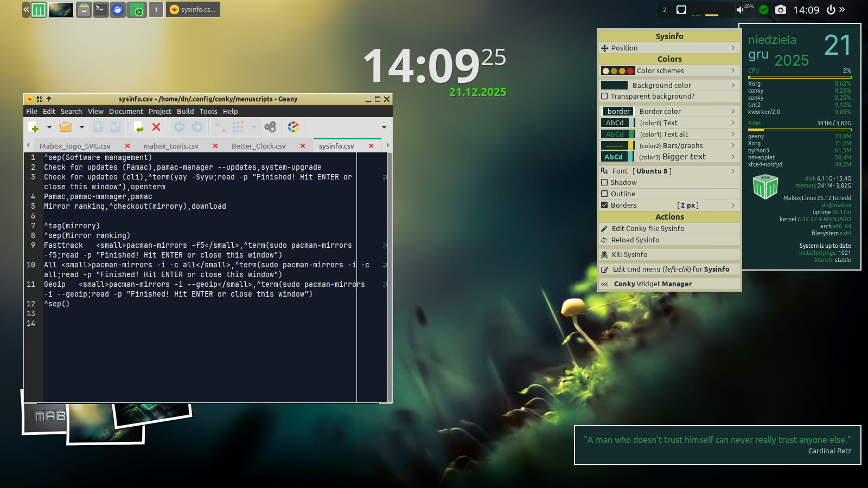868x488 pixels.
Task: Open Geany preferences via the gears icon
Action: point(270,127)
